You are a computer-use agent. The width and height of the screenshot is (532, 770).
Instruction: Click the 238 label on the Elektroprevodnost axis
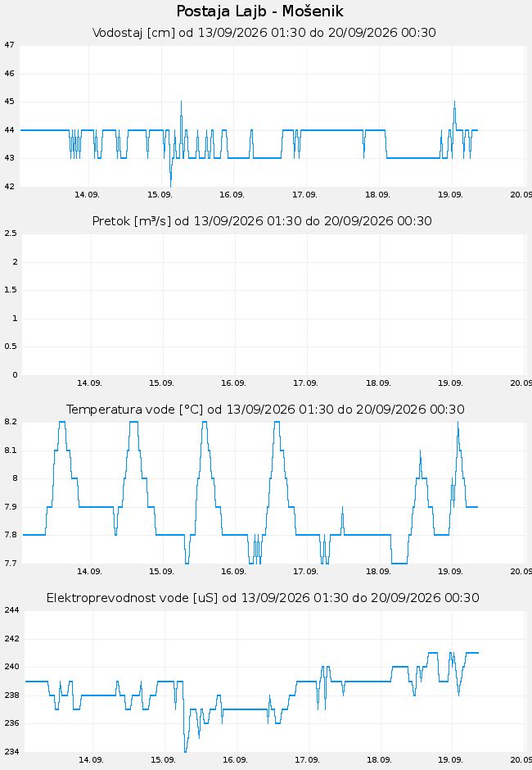[11, 695]
